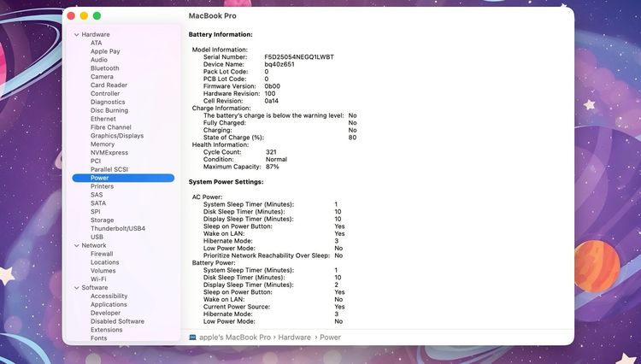Image resolution: width=641 pixels, height=364 pixels.
Task: Select Disabled Software entry
Action: [x=117, y=321]
